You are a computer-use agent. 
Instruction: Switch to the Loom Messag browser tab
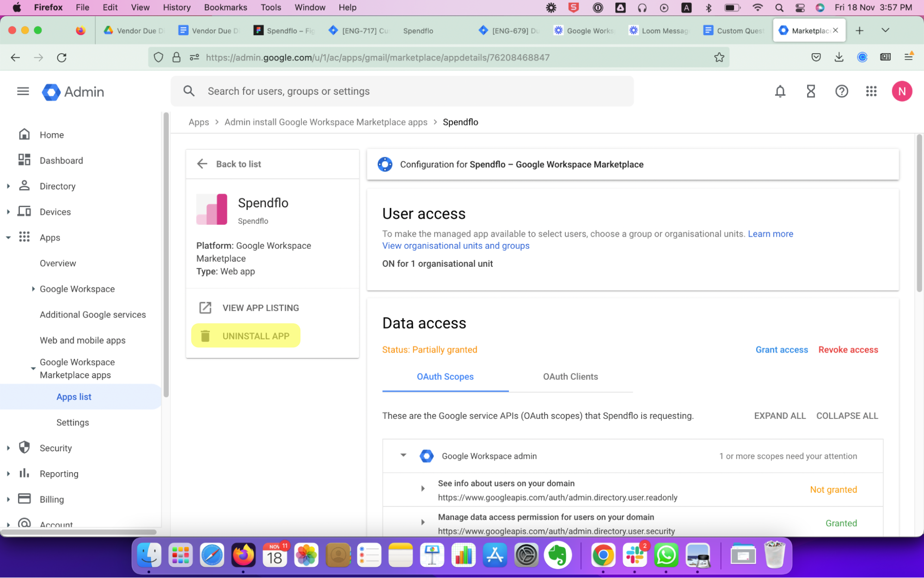coord(659,31)
